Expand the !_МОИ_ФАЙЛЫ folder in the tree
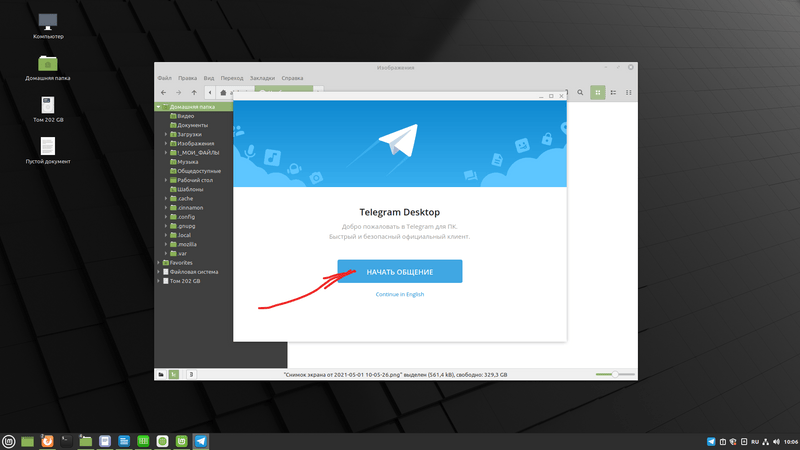 tap(166, 153)
